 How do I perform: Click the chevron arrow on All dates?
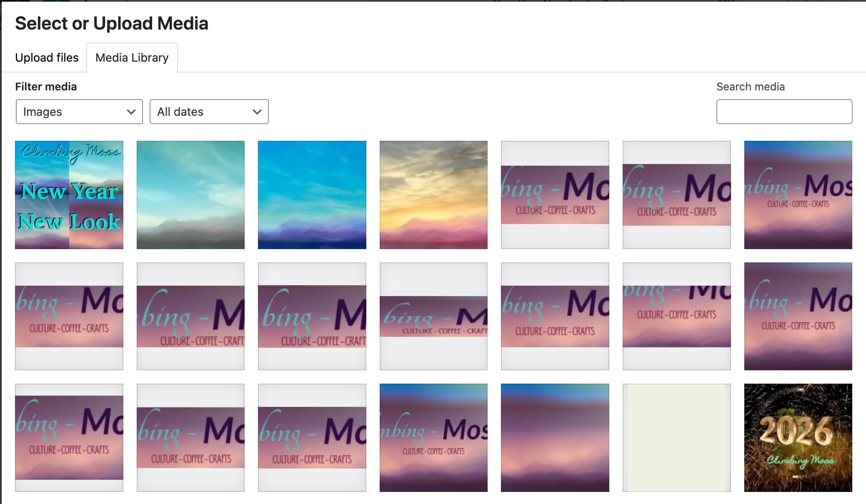pos(257,112)
